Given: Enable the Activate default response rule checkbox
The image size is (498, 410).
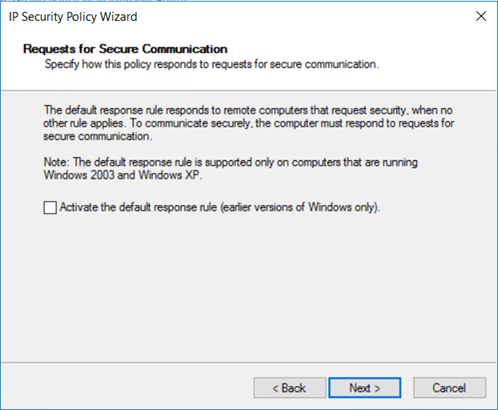Looking at the screenshot, I should point(50,207).
